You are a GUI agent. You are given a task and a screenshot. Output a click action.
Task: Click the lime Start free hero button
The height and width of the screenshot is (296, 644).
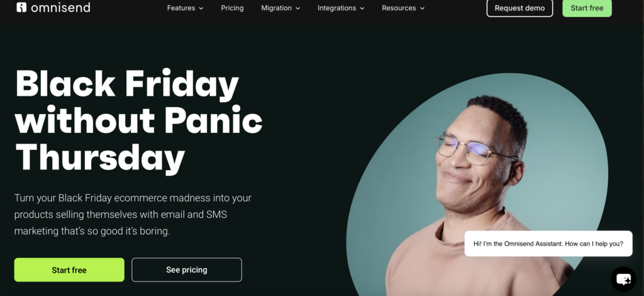[x=69, y=270]
